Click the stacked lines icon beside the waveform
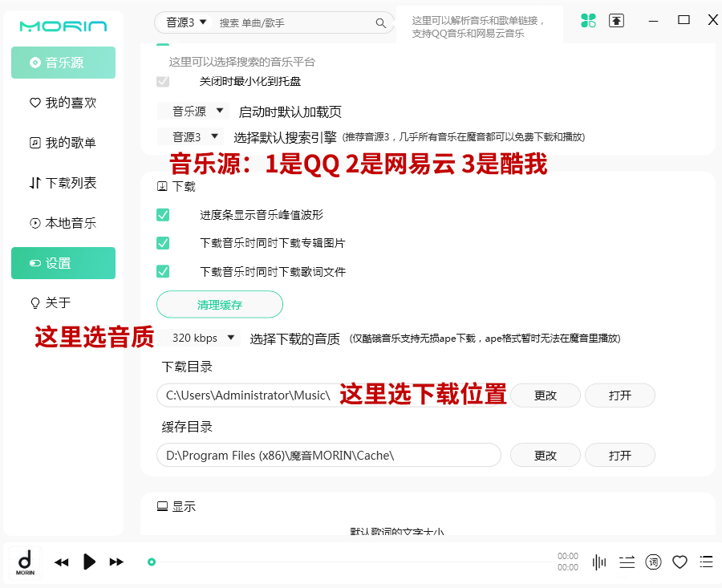 pos(627,562)
